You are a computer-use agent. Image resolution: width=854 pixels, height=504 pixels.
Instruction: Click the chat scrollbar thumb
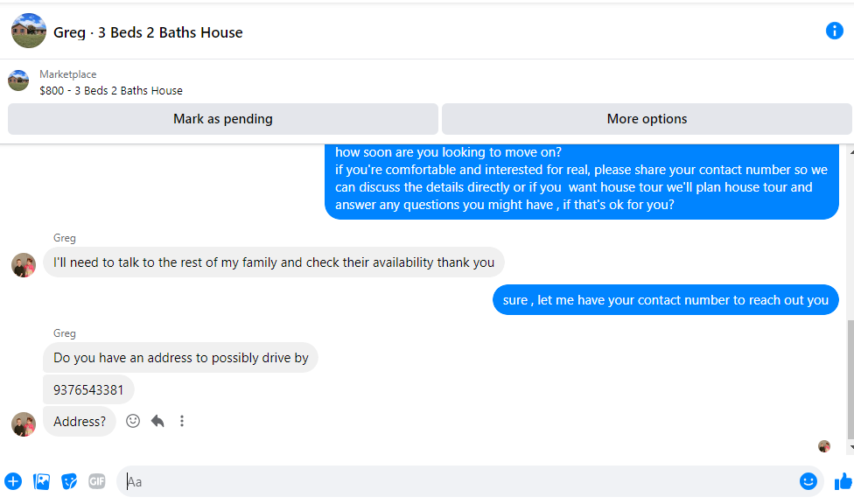pyautogui.click(x=850, y=380)
